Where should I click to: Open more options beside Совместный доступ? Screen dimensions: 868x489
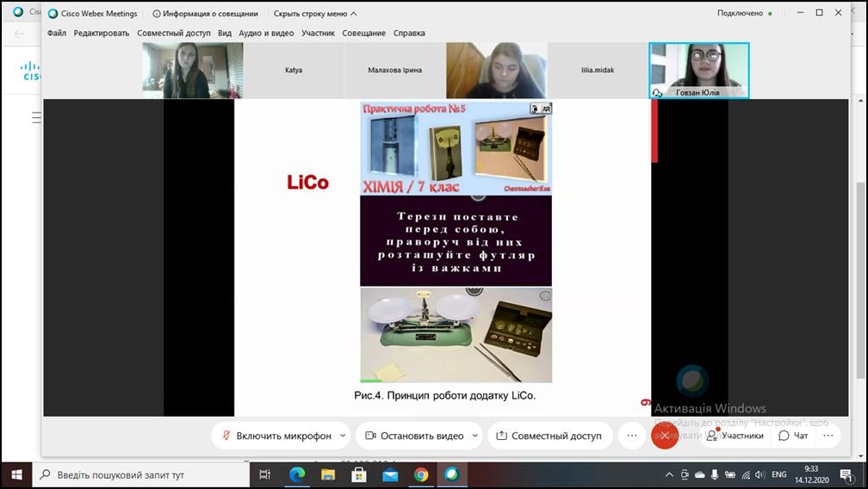[632, 436]
